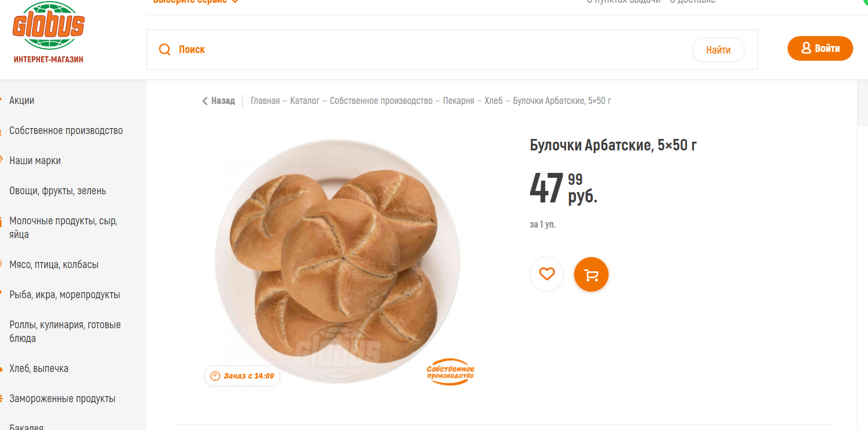Select 'Хлеб, выпечка' in sidebar

click(x=39, y=369)
